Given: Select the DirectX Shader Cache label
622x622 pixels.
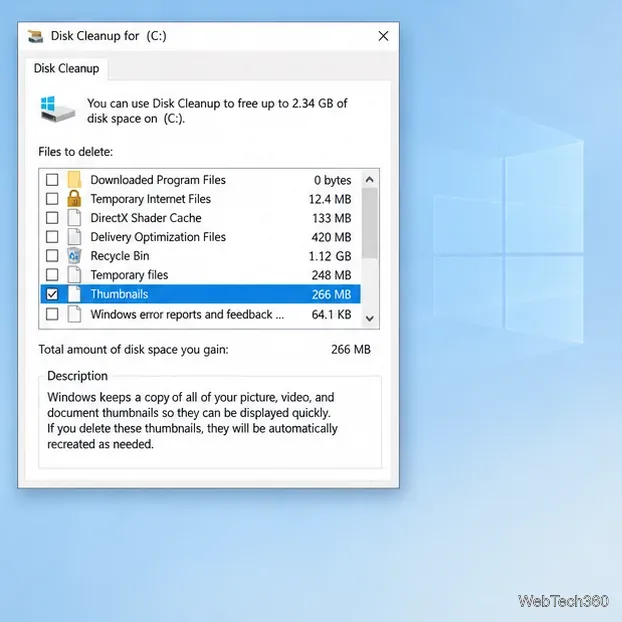Looking at the screenshot, I should (146, 218).
